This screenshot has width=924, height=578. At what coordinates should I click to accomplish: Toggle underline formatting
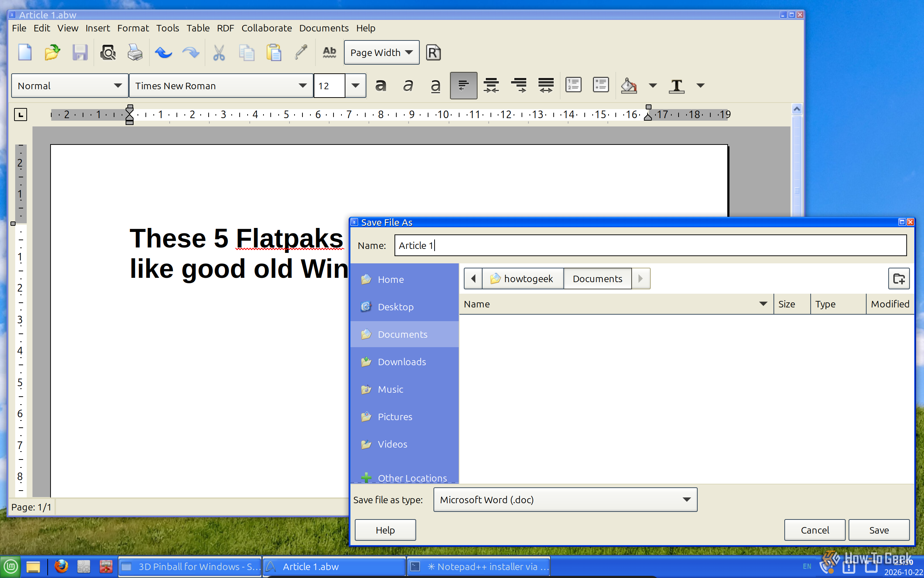pyautogui.click(x=436, y=85)
